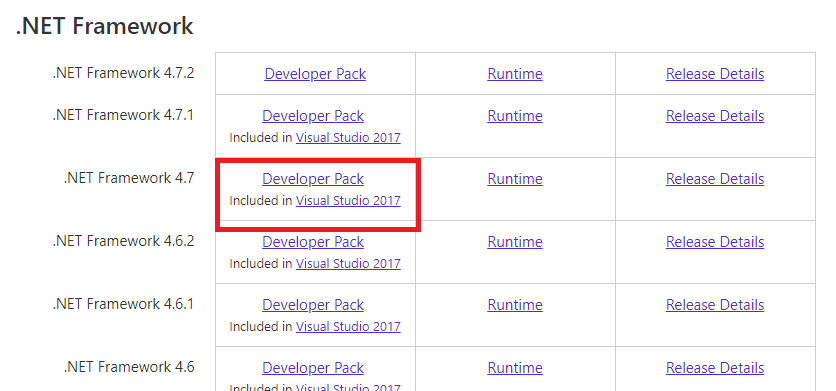836x391 pixels.
Task: Download Runtime for .NET Framework 4.7
Action: pos(515,179)
